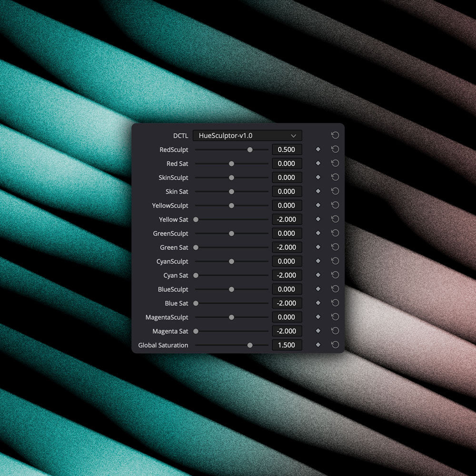Select the Red Sat value field
The image size is (476, 476).
pos(287,163)
